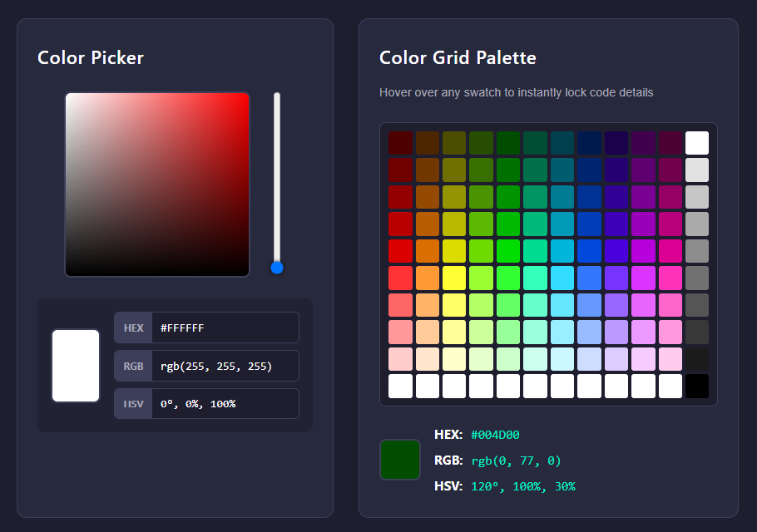Select the pure green swatch in the fifth row

(x=508, y=251)
